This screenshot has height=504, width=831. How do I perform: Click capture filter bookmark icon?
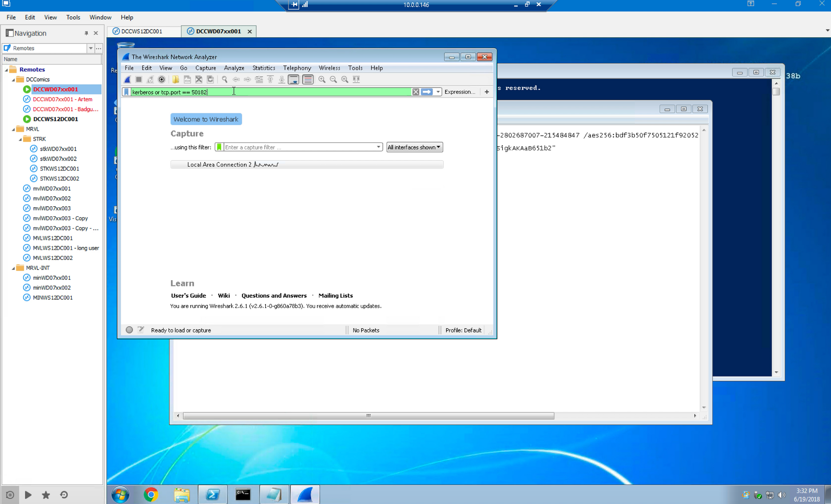219,147
